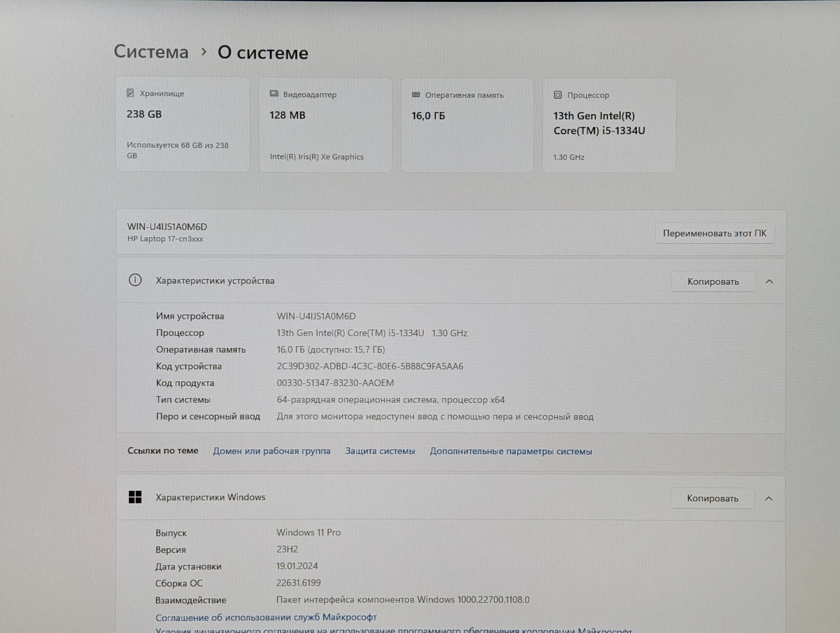Screen dimensions: 840x633
Task: Click the Взаимодействие Пакет интерфейса value
Action: point(403,600)
